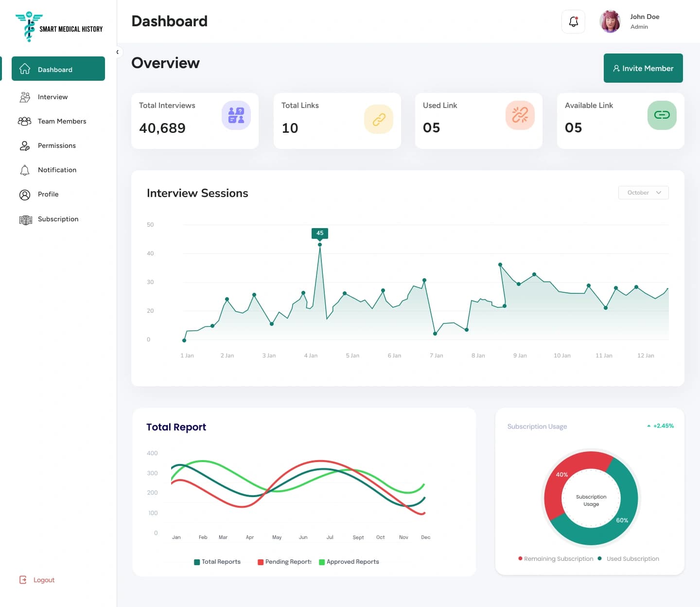The image size is (700, 607).
Task: Open the Interview menu item
Action: pyautogui.click(x=52, y=97)
